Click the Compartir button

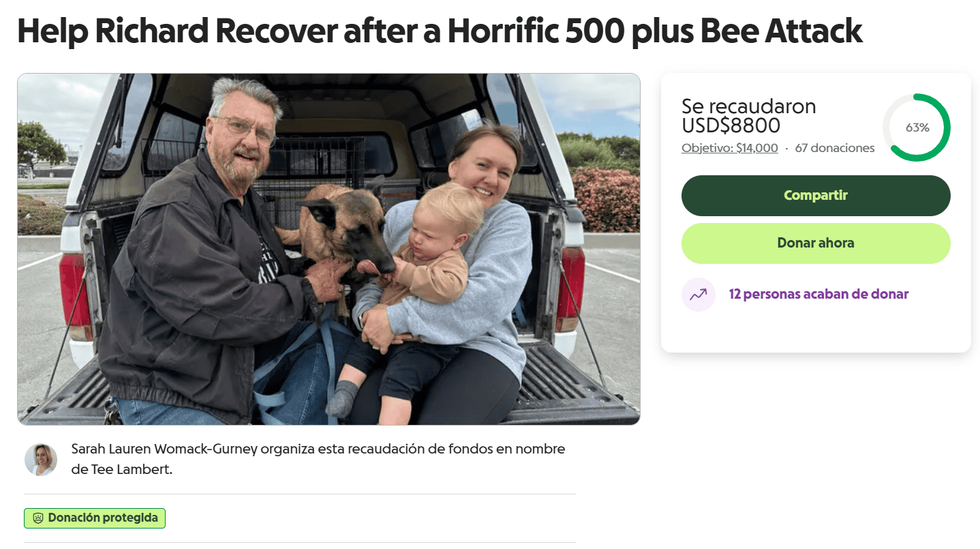(x=816, y=196)
